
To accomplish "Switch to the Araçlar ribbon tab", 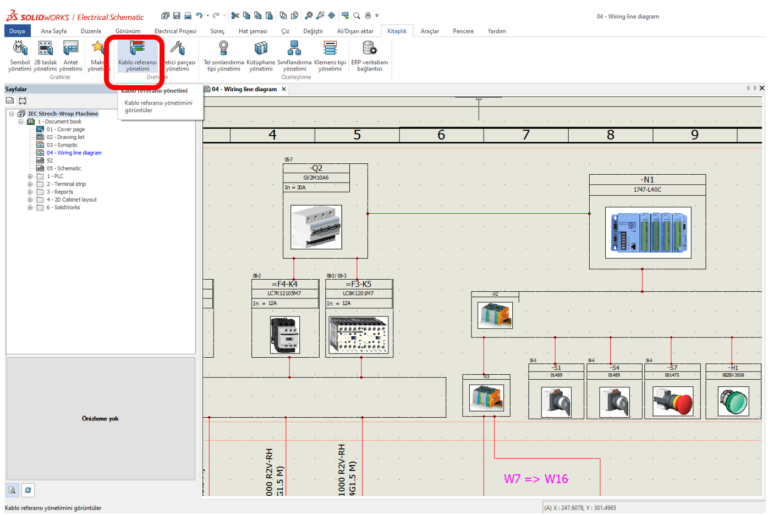I will point(429,31).
